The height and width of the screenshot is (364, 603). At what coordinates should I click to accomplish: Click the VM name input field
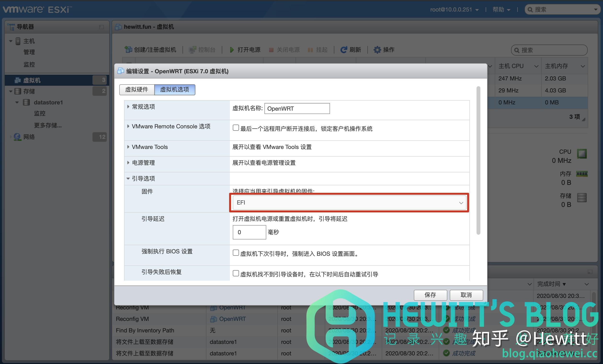[x=297, y=108]
